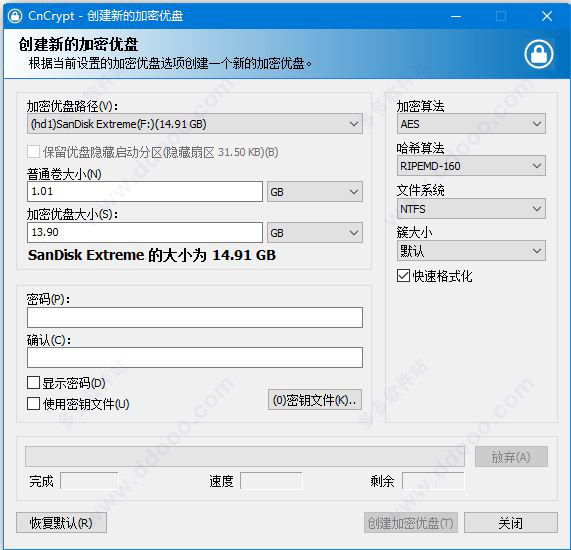
Task: Enable 使用密钥文件(U) checkbox
Action: tap(34, 404)
